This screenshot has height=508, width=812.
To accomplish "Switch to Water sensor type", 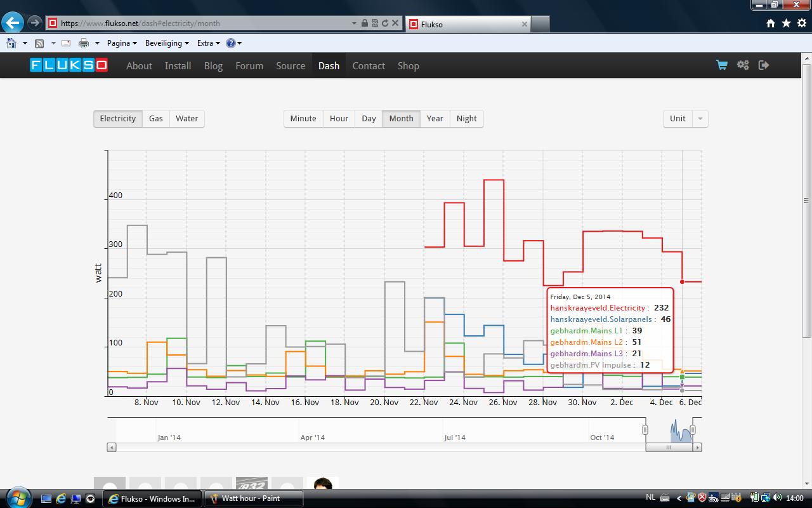I will click(x=187, y=119).
